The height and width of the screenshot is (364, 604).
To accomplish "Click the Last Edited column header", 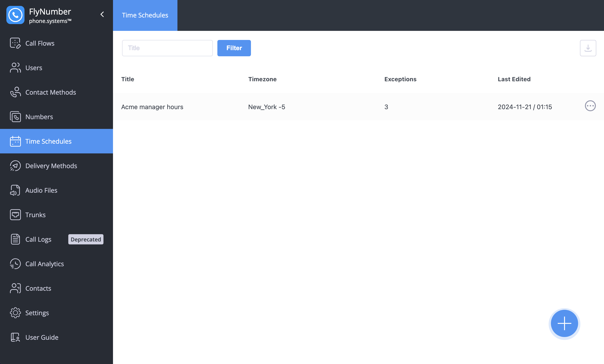I will 514,79.
